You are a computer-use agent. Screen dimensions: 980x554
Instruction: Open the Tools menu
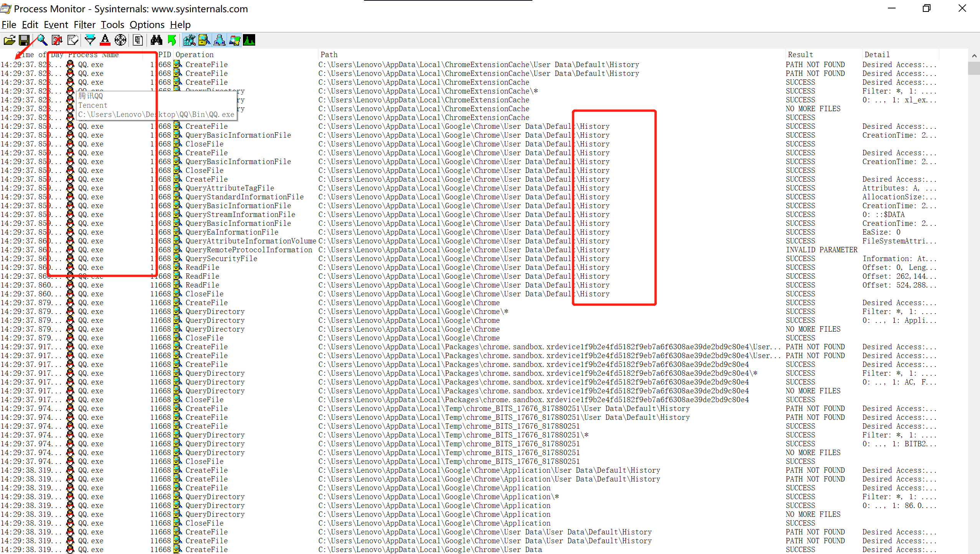click(112, 25)
